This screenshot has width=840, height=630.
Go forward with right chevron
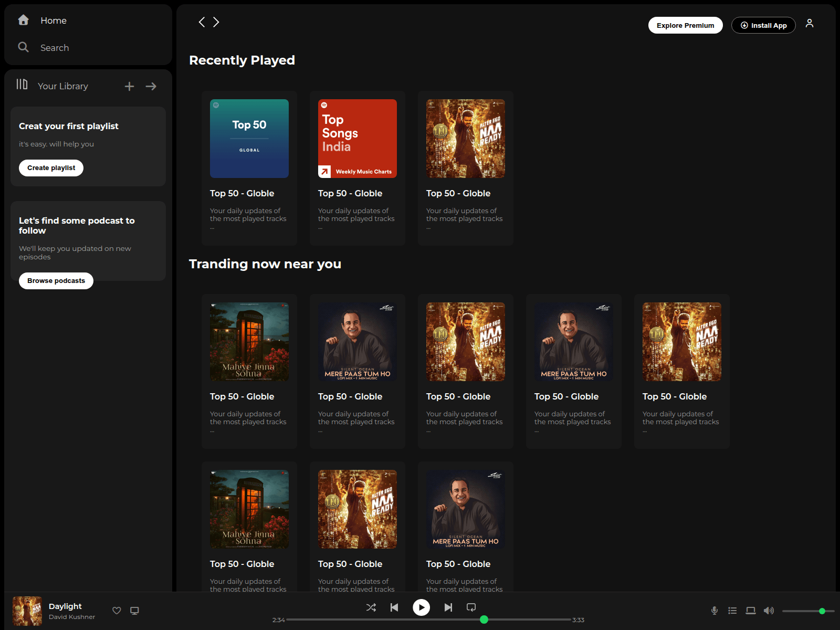(x=216, y=22)
